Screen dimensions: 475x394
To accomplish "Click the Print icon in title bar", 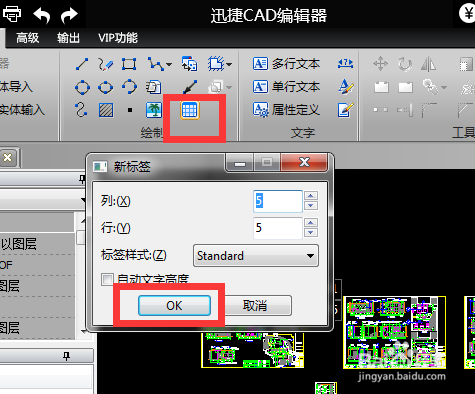I will (12, 14).
